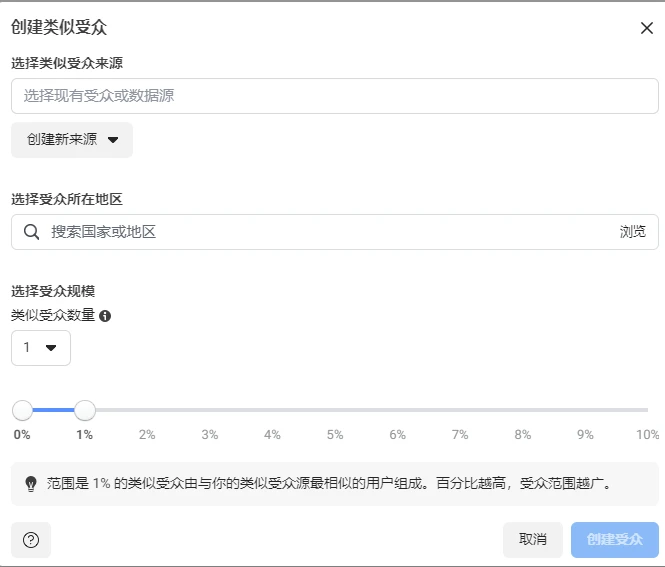The height and width of the screenshot is (567, 665).
Task: Click the 取消 button
Action: 533,540
